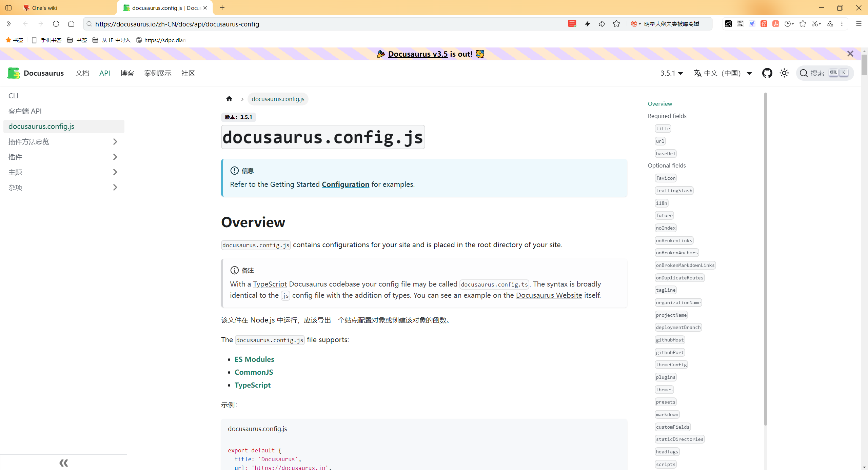Open the Docusaurus v3.5 announcement link
868x470 pixels.
pos(418,54)
